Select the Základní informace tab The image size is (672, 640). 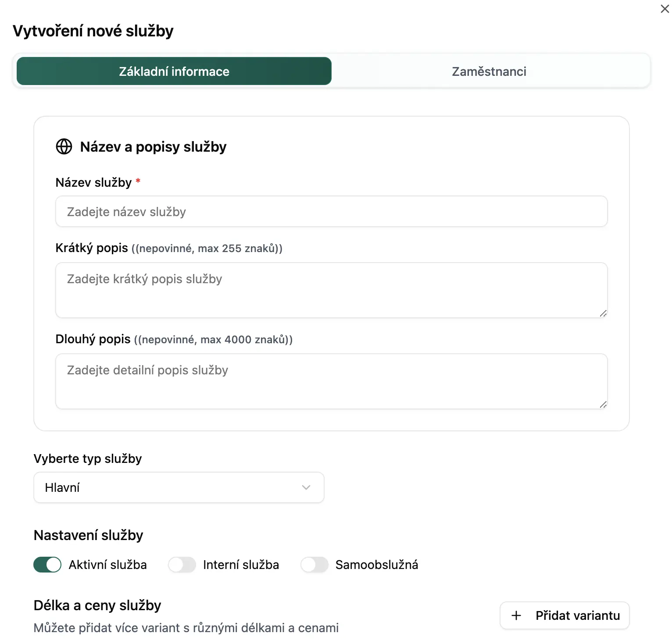tap(174, 71)
